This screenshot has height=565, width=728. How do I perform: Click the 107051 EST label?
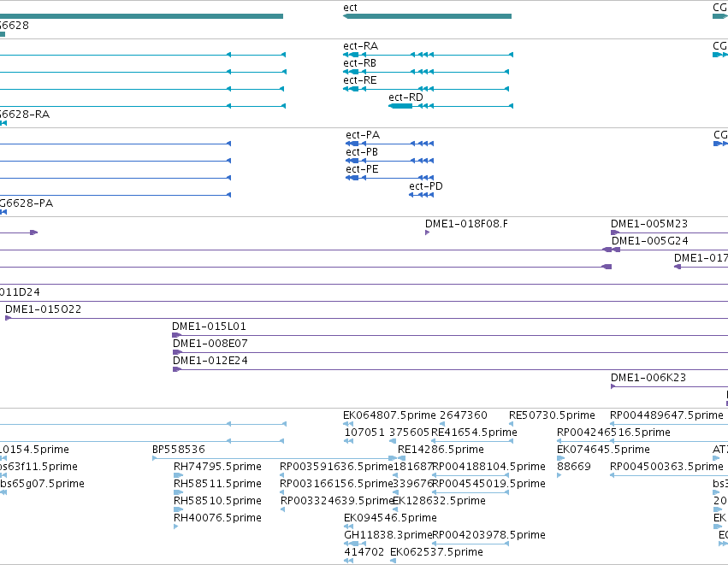tap(364, 433)
